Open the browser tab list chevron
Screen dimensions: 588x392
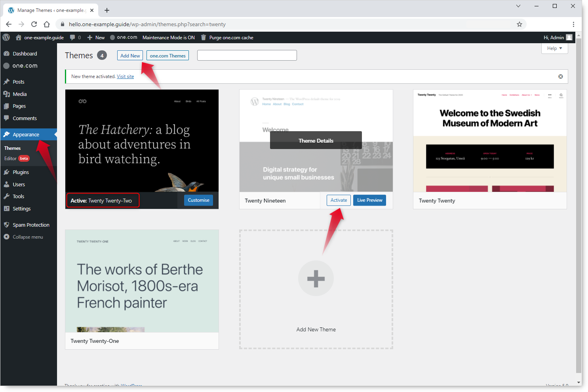[x=518, y=6]
